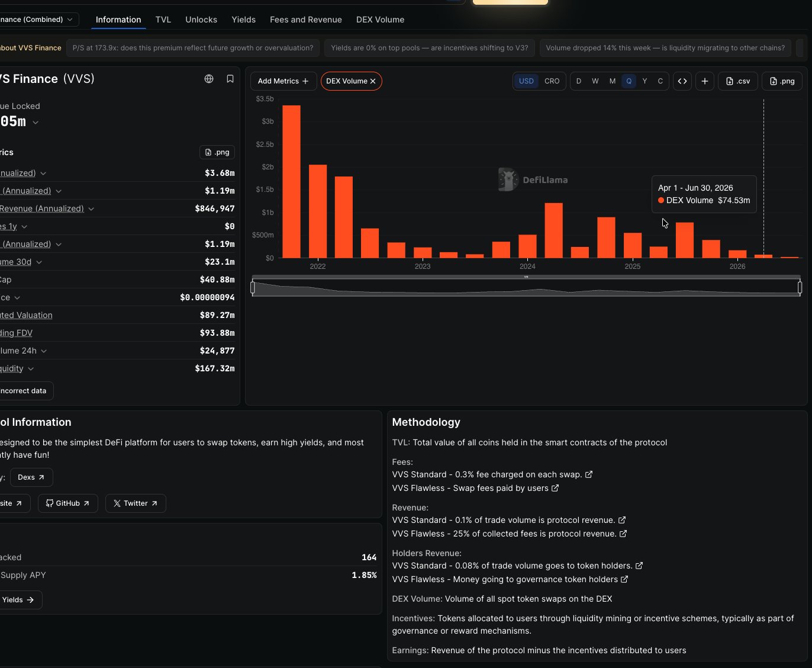Click the Dexs category button

(31, 477)
